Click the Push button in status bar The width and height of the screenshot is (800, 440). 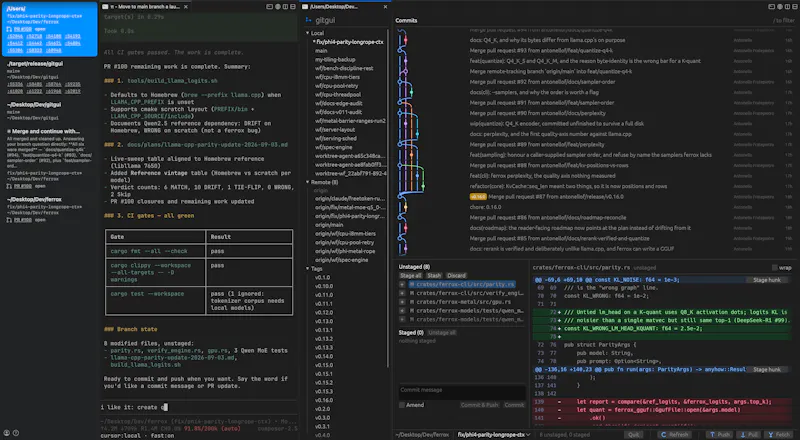coord(719,434)
